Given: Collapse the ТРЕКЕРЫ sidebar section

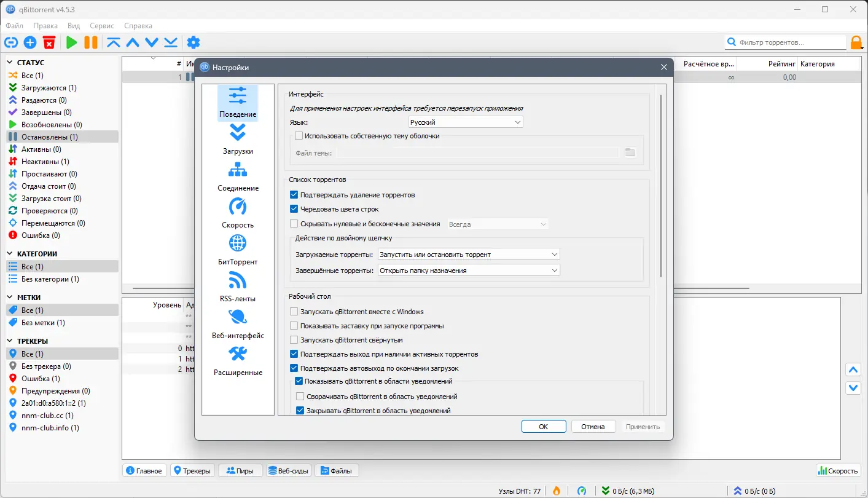Looking at the screenshot, I should click(x=10, y=341).
